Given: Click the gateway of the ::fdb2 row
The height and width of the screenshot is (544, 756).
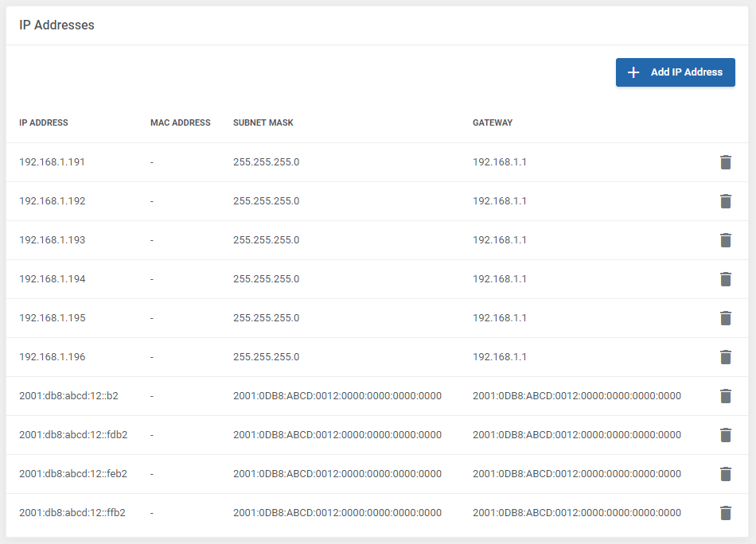Looking at the screenshot, I should pos(577,435).
